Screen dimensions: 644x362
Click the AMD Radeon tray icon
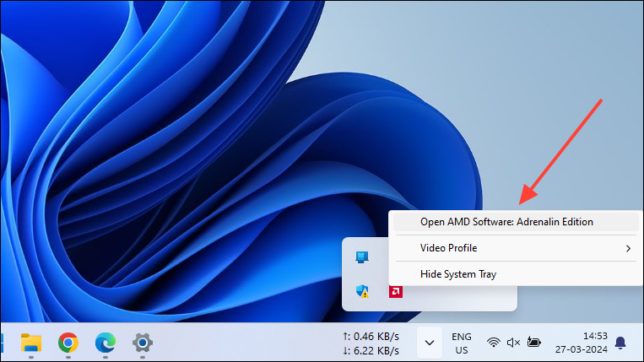click(x=396, y=291)
